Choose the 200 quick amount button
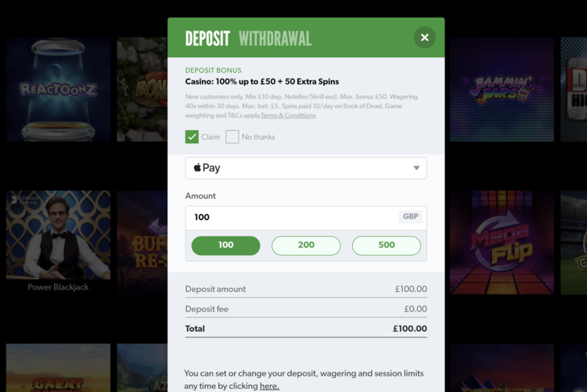Screen dimensions: 587x392 [306, 246]
